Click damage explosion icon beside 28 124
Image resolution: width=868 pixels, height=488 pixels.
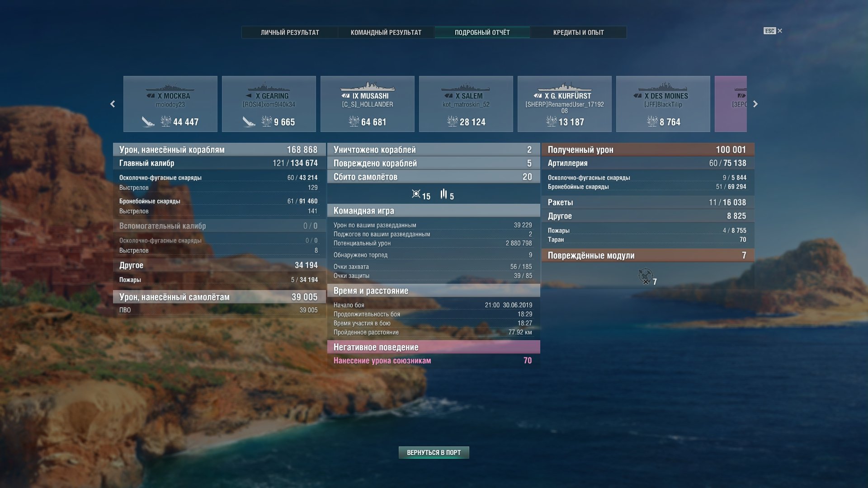pos(453,121)
